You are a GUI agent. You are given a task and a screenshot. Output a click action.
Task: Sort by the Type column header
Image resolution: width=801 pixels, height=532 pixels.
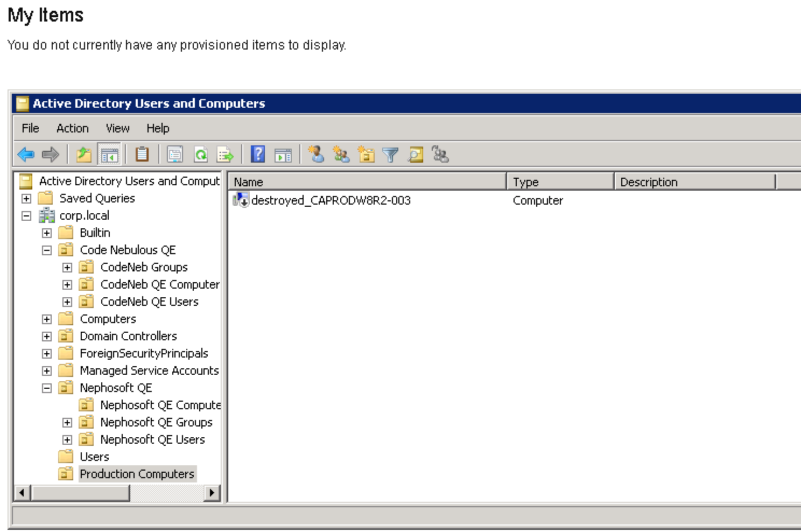(560, 182)
